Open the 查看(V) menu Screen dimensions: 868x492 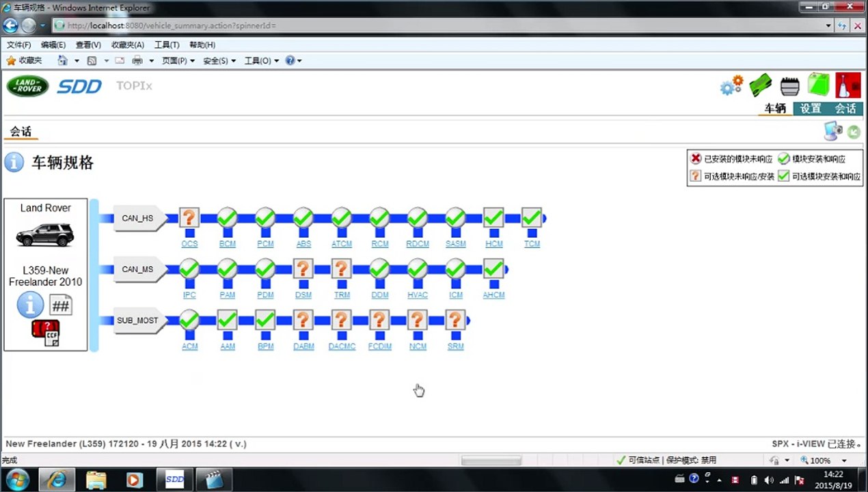(x=88, y=45)
